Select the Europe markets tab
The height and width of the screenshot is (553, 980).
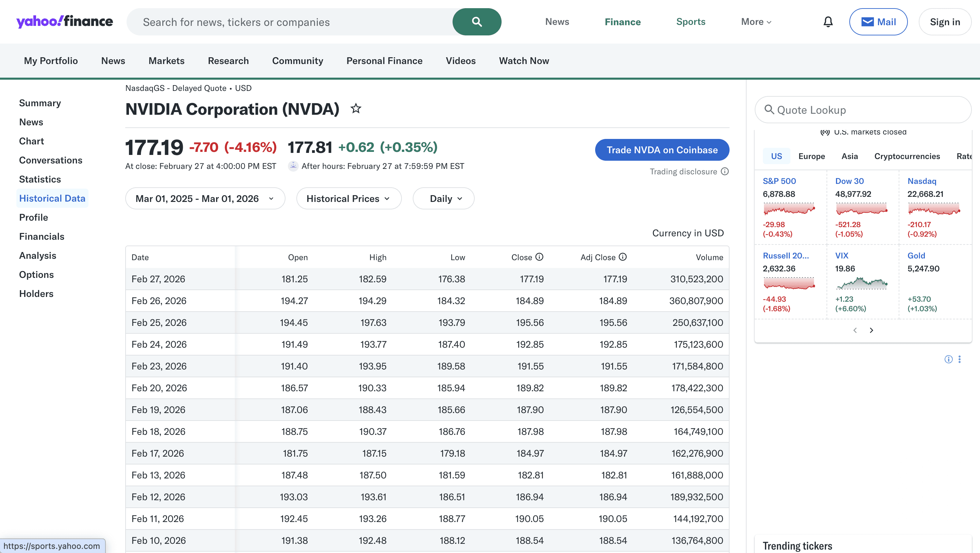pos(812,156)
